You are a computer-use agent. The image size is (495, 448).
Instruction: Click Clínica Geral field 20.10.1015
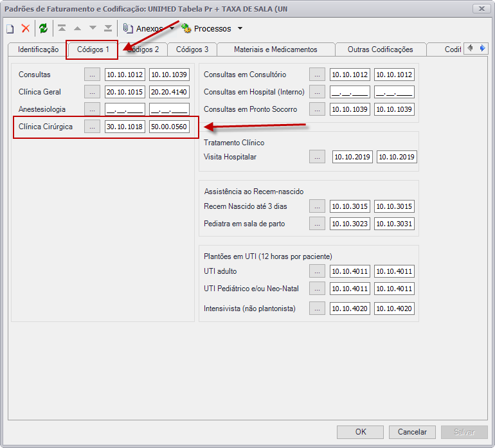pos(125,92)
